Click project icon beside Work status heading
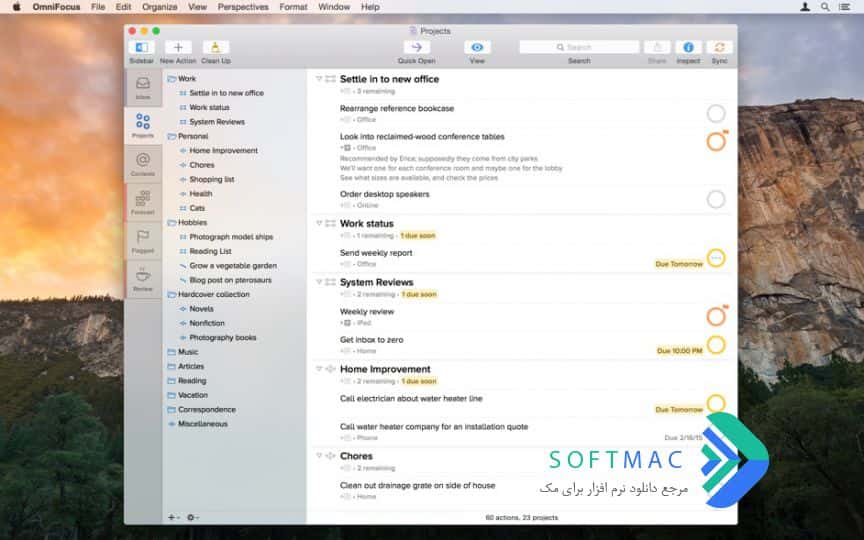The width and height of the screenshot is (864, 540). point(330,223)
